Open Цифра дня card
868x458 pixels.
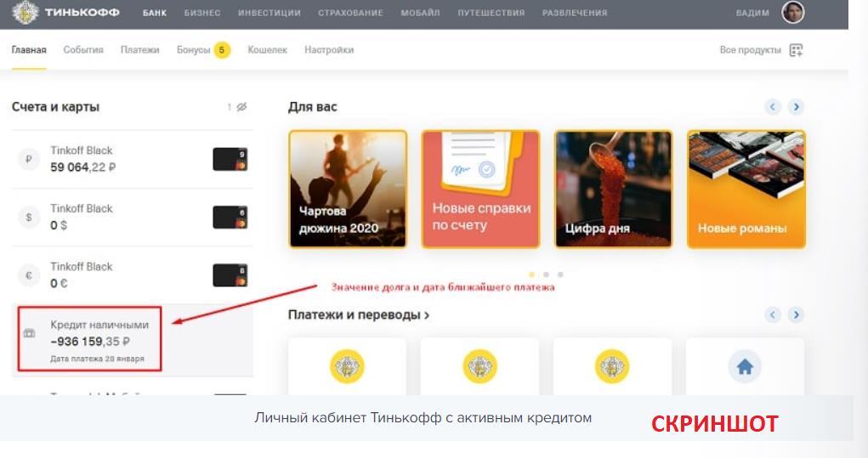click(x=613, y=189)
